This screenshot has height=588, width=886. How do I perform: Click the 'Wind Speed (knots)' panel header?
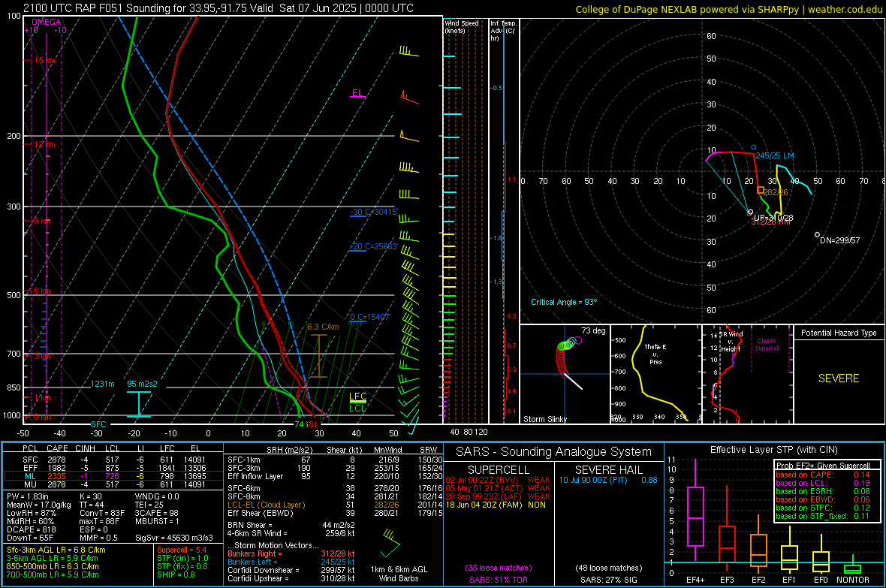point(462,26)
